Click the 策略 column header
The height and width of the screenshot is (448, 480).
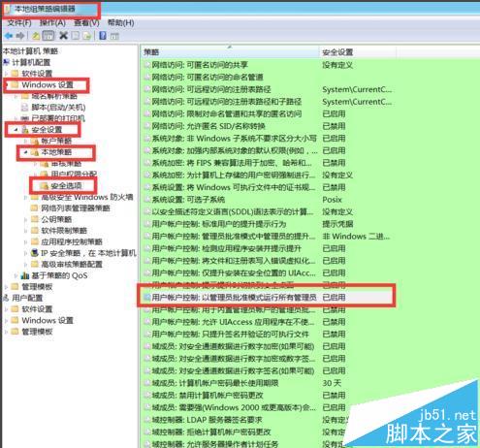(x=230, y=52)
